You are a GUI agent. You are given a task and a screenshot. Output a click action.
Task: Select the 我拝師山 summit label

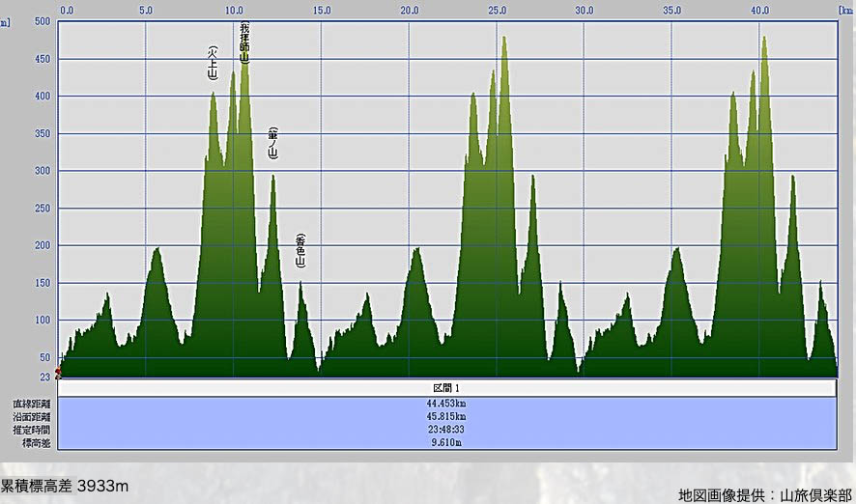point(244,43)
